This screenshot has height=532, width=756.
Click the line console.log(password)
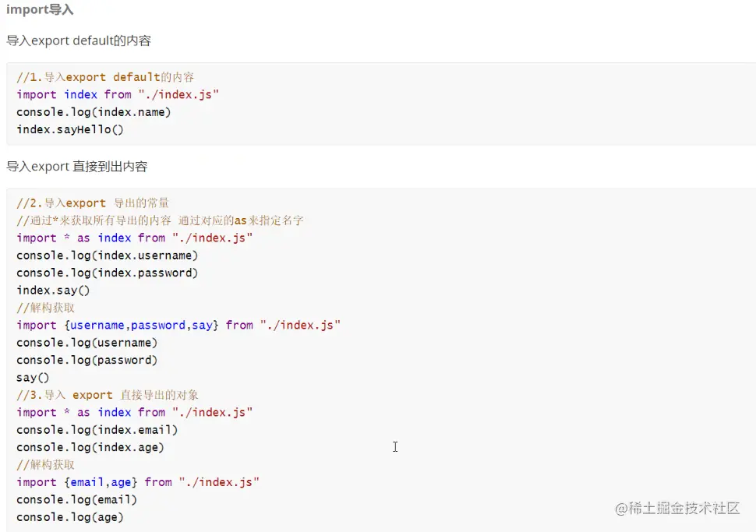[x=87, y=360]
